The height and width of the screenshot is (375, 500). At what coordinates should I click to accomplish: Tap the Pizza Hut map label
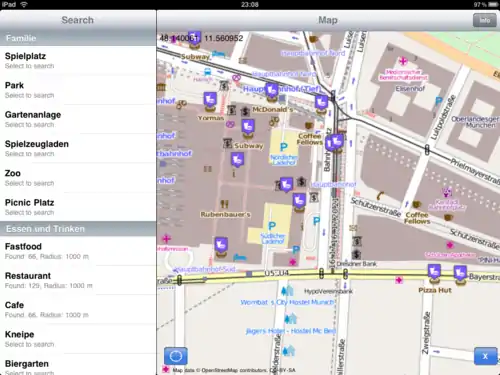point(435,290)
